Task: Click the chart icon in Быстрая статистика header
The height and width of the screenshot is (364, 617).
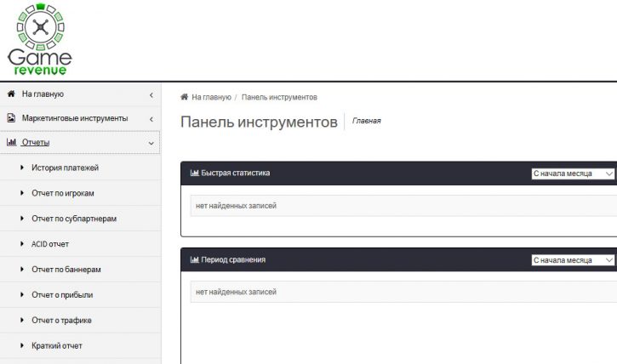Action: point(194,173)
